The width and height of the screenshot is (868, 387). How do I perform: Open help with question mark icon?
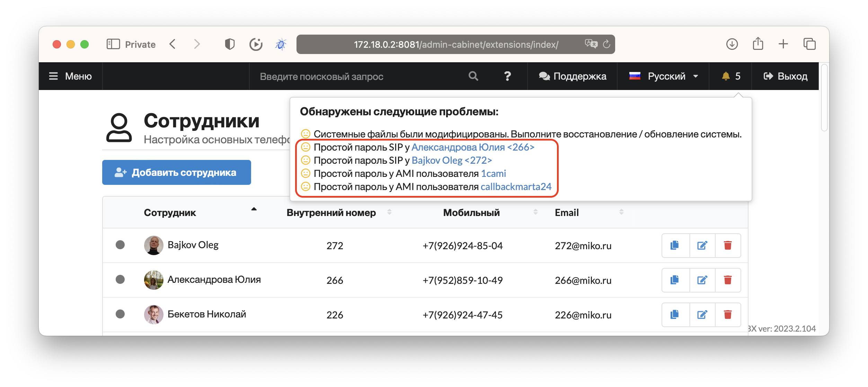tap(507, 76)
